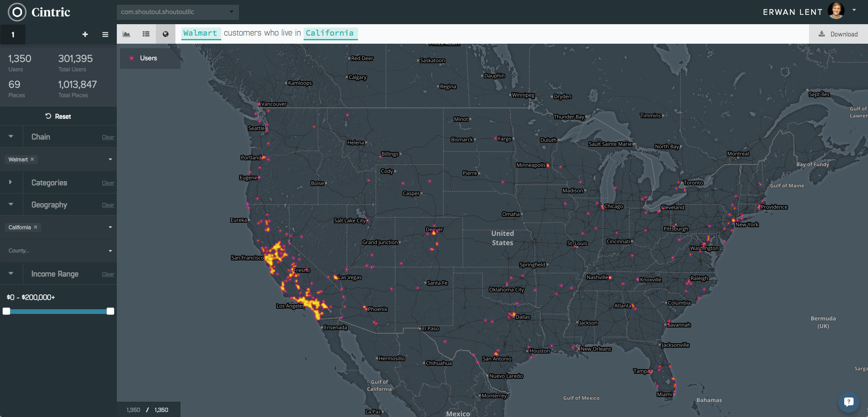The height and width of the screenshot is (417, 868).
Task: Click the California token in query bar
Action: point(330,33)
